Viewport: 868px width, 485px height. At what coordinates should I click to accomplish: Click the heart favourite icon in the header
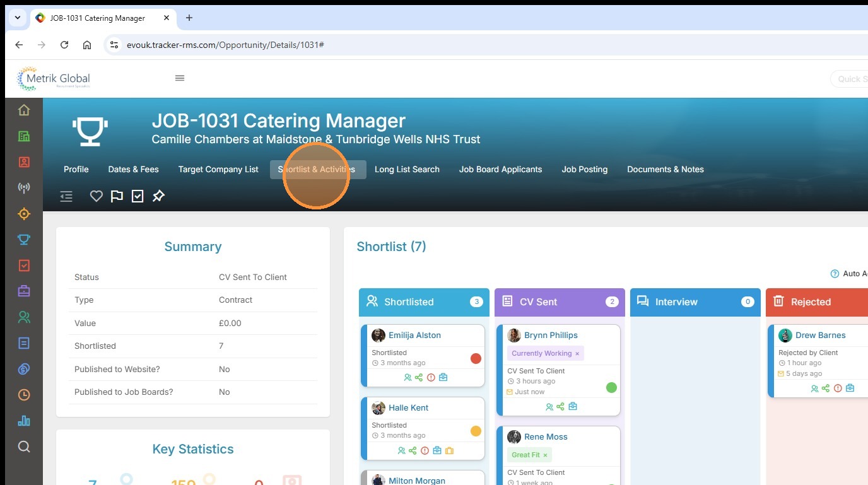(96, 196)
